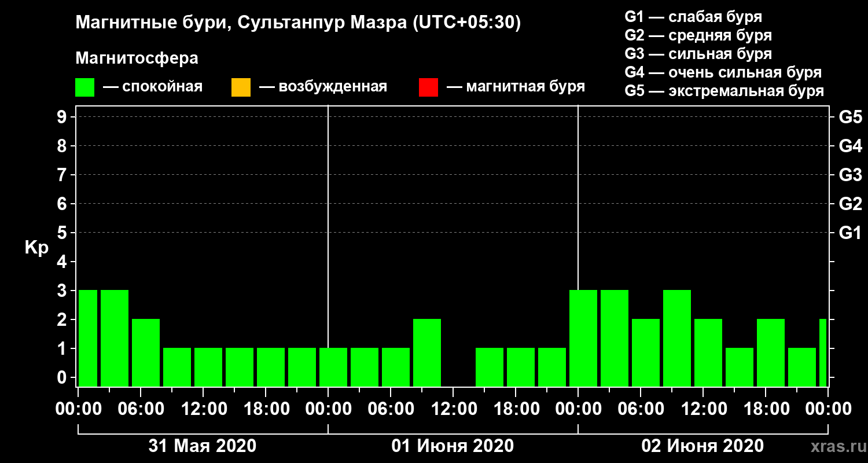Click the 'G1 — слабая буря' legend line

(x=693, y=16)
